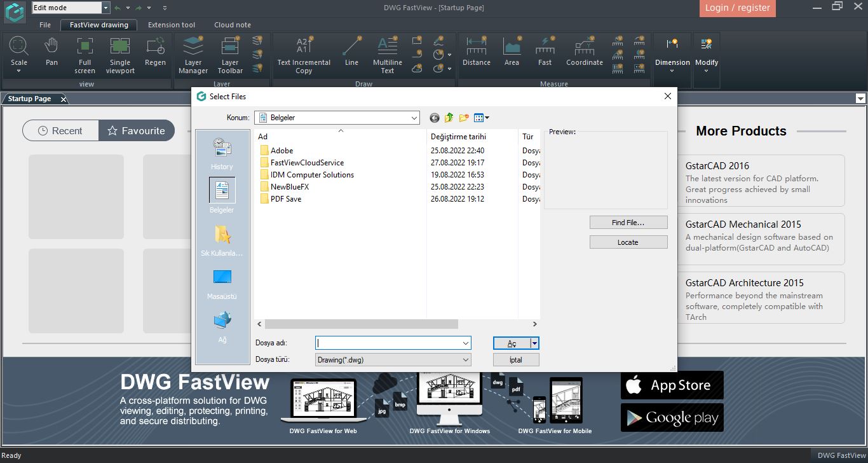Open the Modify tool group
This screenshot has height=463, width=868.
[x=707, y=55]
